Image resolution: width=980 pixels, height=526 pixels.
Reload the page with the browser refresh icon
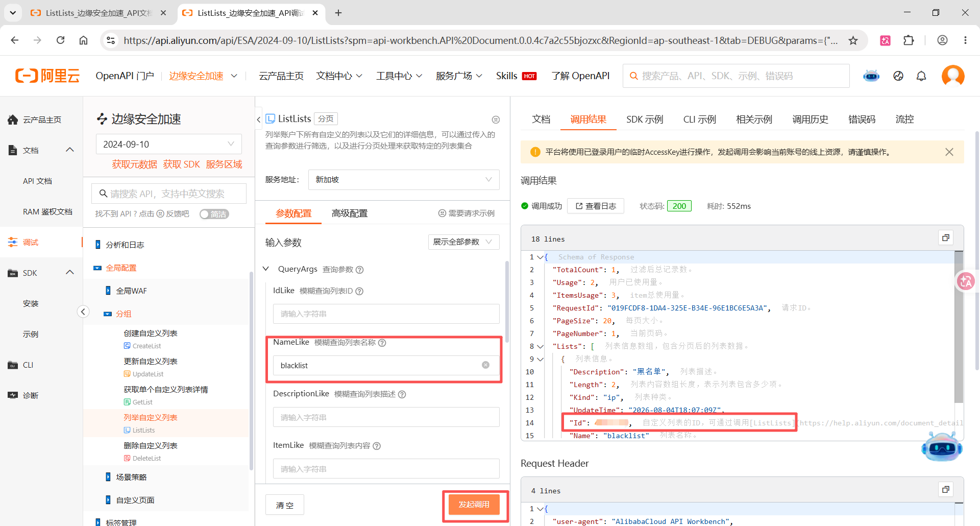[x=61, y=40]
